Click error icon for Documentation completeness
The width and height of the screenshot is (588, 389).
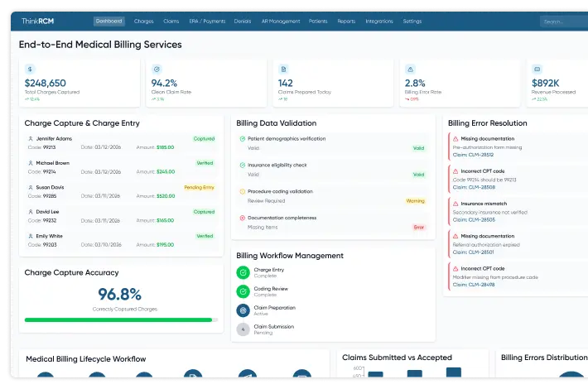(x=243, y=218)
